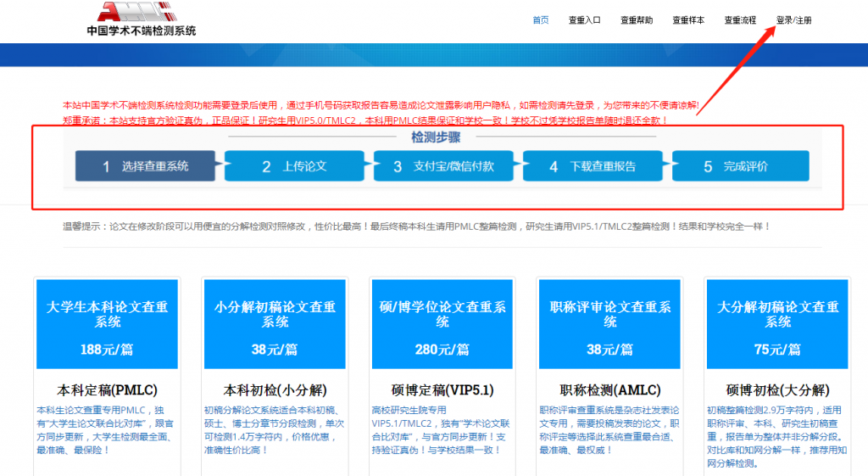Open the 硕/博学位论文查重系统 280元 card
Screen dimensions: 868x476
tap(442, 323)
